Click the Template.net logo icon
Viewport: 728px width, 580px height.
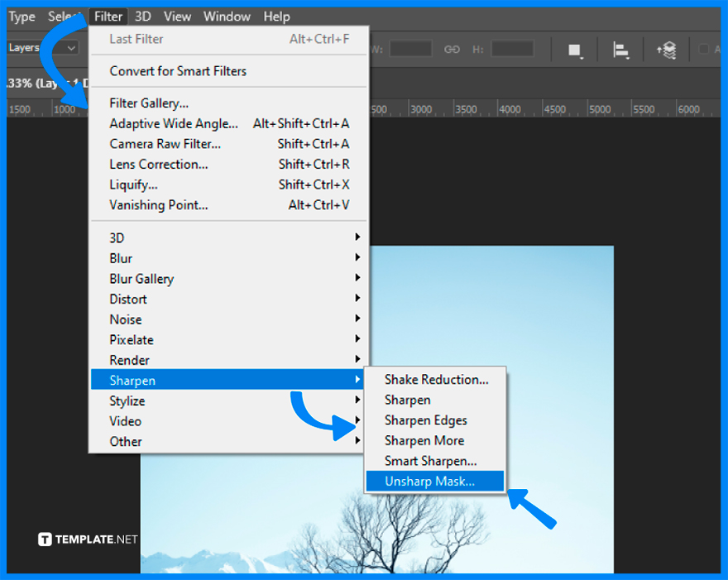(44, 539)
